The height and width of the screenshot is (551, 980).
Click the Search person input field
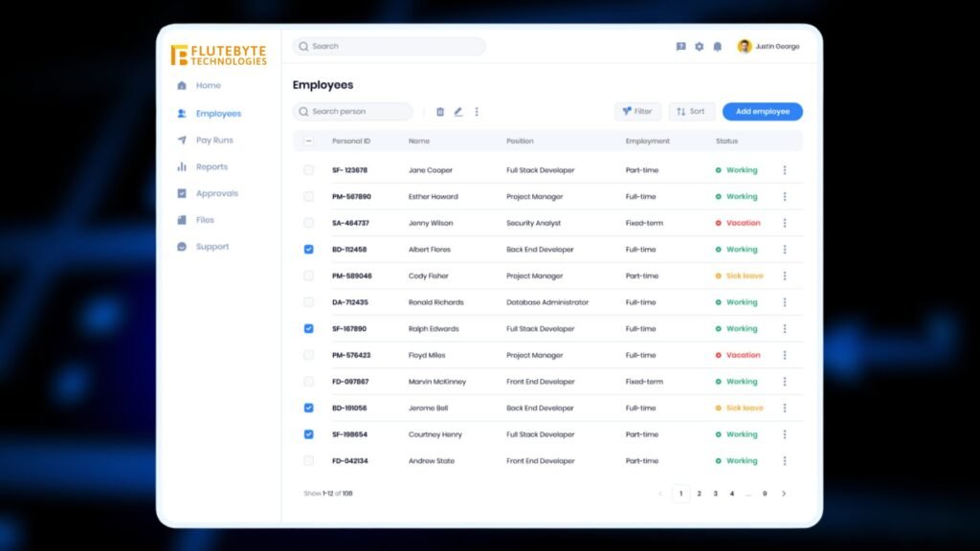[x=354, y=112]
